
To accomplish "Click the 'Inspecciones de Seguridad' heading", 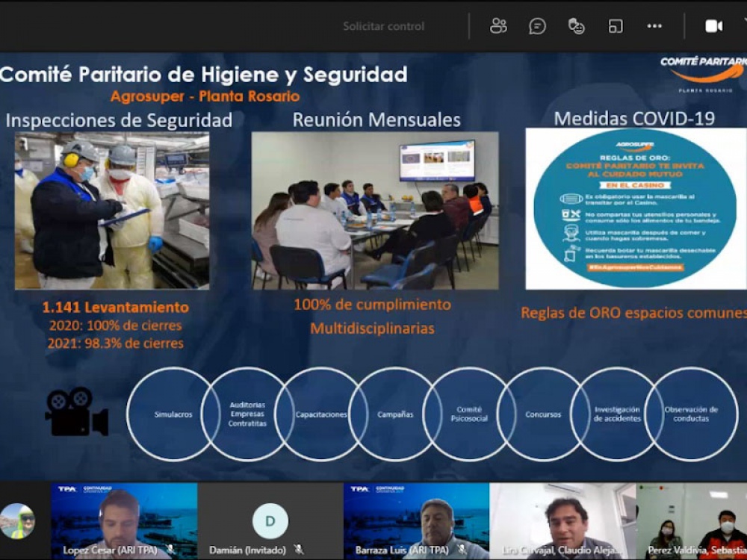I will point(119,120).
